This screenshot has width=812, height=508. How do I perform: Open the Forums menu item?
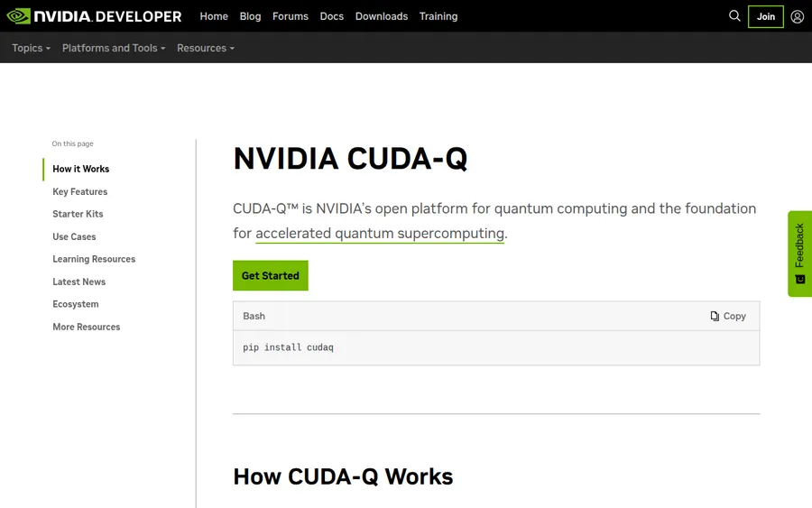click(x=290, y=16)
